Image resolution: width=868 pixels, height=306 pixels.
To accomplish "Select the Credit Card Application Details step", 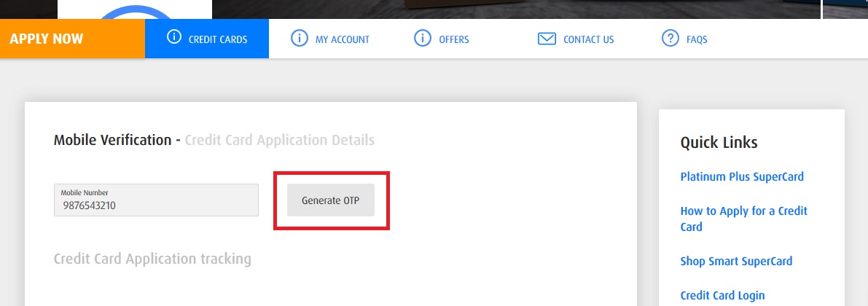I will (x=279, y=139).
